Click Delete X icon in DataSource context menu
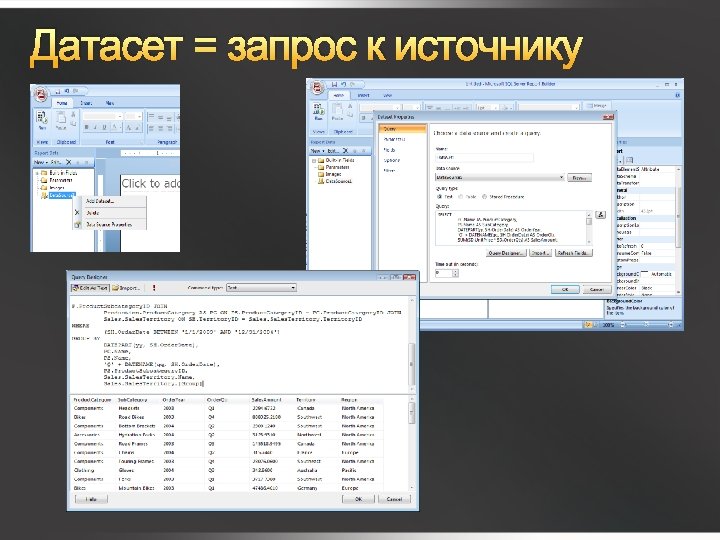720x540 pixels. click(x=77, y=213)
